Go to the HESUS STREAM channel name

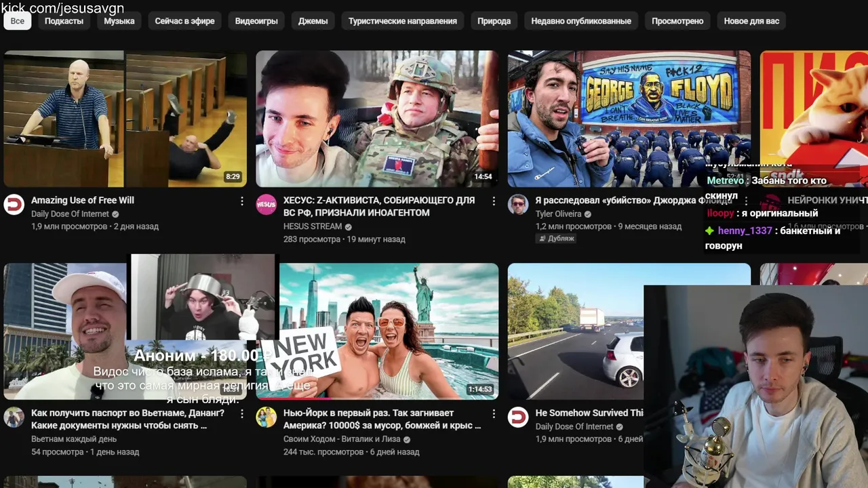pyautogui.click(x=313, y=226)
